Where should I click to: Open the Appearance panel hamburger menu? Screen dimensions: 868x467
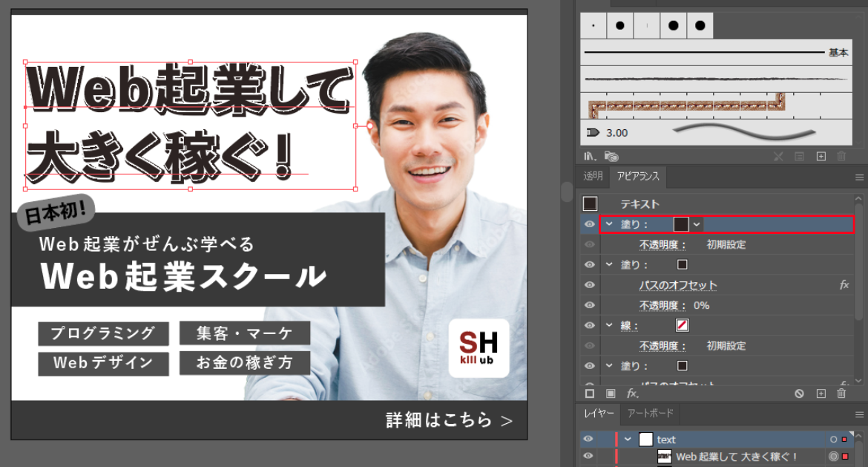coord(859,177)
